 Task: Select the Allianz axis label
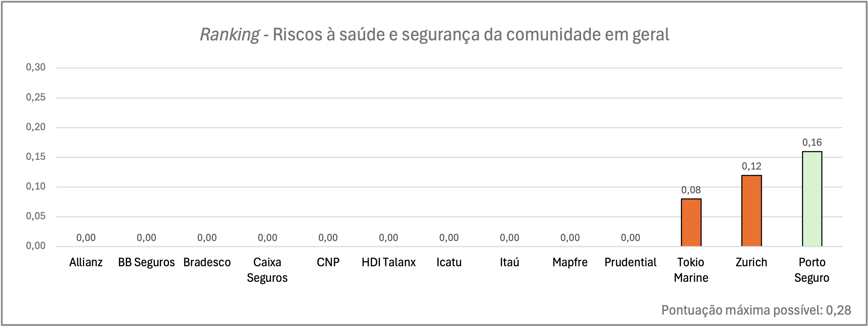86,262
